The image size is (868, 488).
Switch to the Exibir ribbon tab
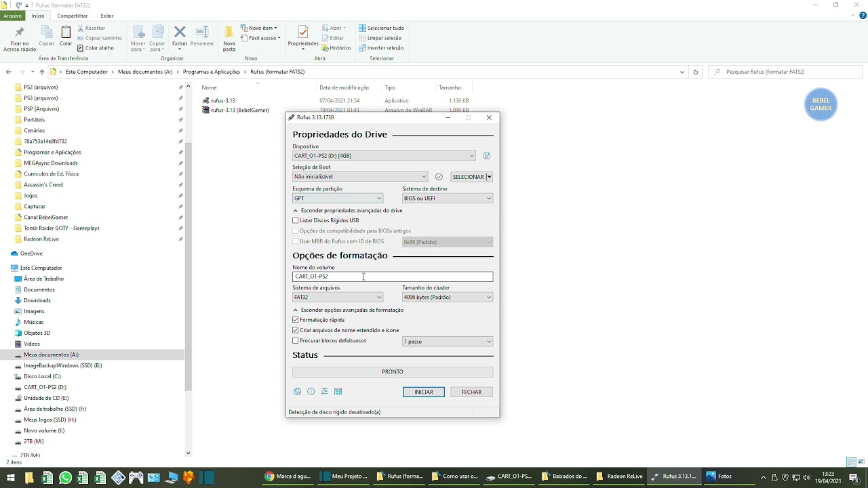click(x=107, y=16)
